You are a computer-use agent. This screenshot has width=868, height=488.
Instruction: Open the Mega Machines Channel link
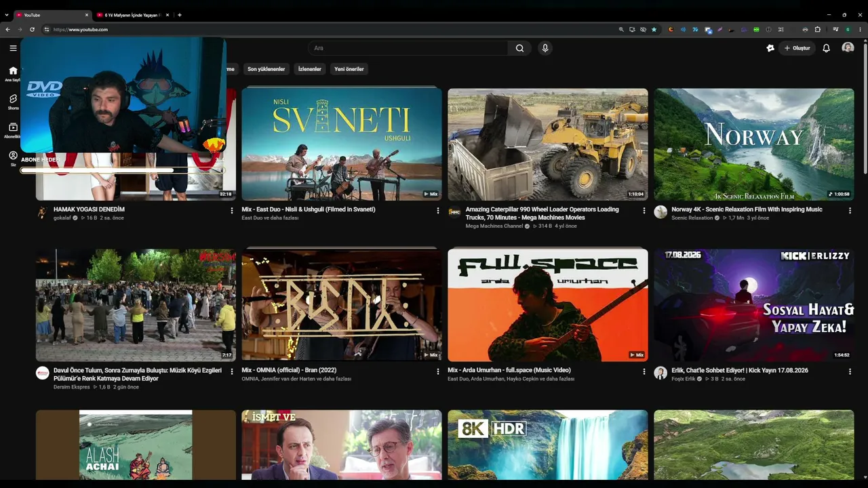(494, 226)
